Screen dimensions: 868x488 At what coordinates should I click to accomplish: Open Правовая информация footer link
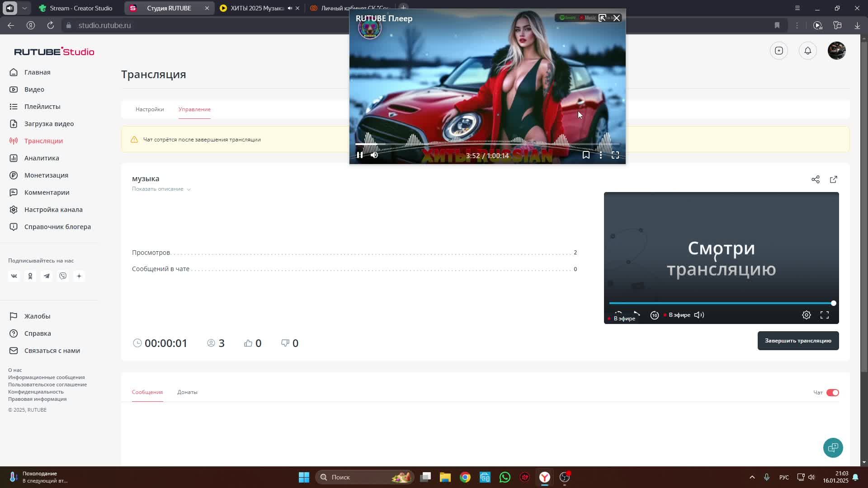coord(37,399)
